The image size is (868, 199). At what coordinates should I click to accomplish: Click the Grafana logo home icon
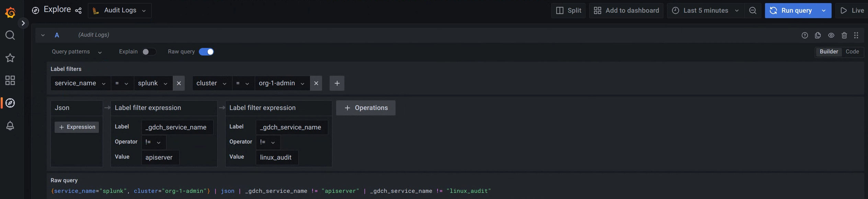point(10,13)
